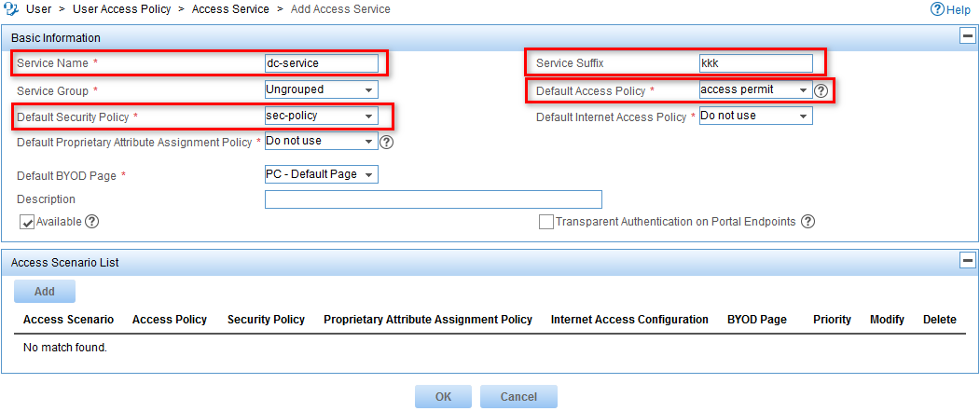Click the User icon in the breadcrumb

(11, 9)
